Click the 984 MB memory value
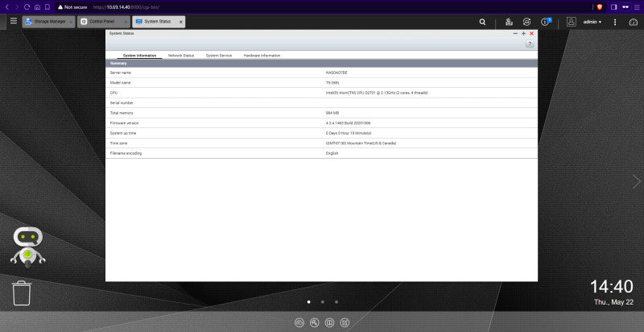 point(332,113)
